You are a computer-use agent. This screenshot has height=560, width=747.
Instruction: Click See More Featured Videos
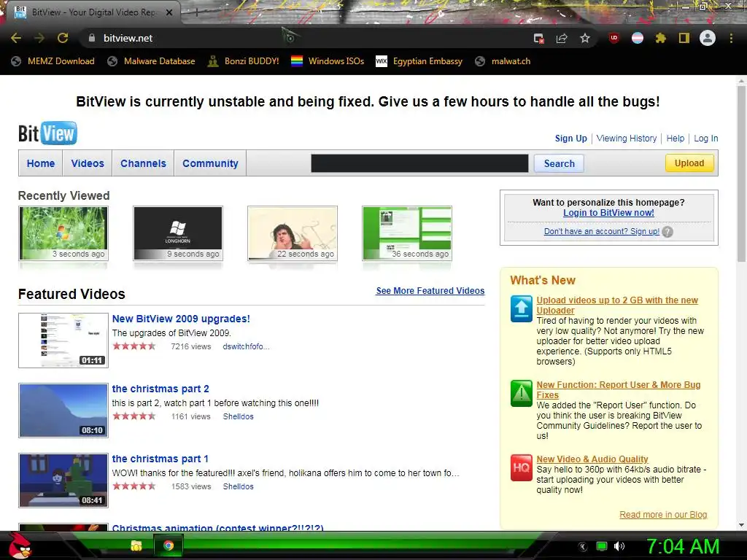430,291
